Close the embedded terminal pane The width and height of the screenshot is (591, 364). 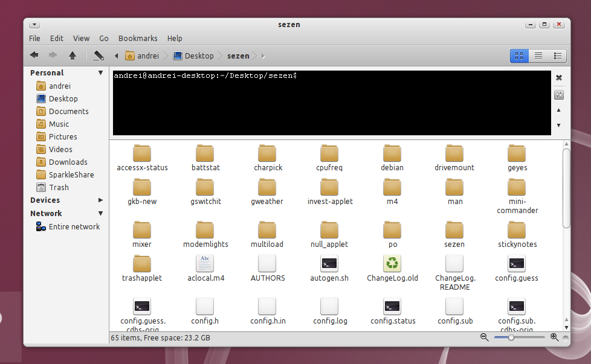[559, 77]
